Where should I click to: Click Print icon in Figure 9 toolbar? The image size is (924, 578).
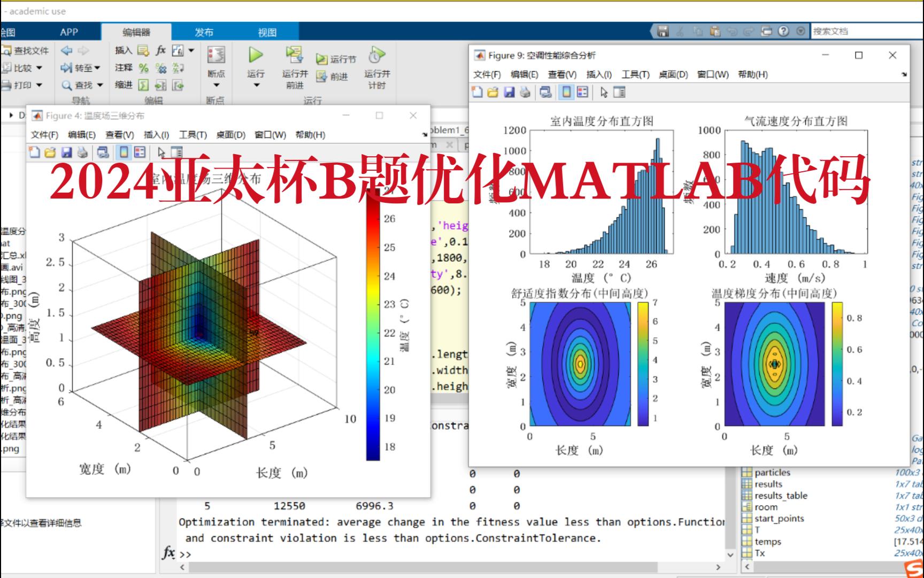coord(525,93)
